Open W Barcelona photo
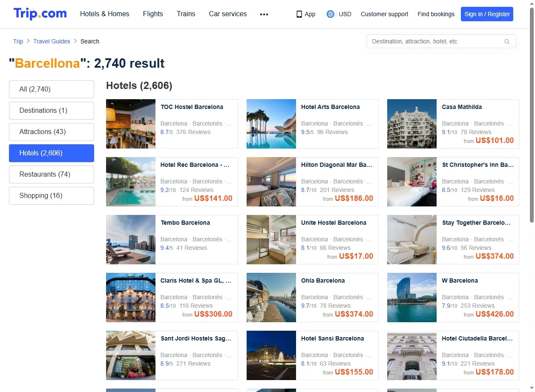The width and height of the screenshot is (535, 392). (412, 298)
